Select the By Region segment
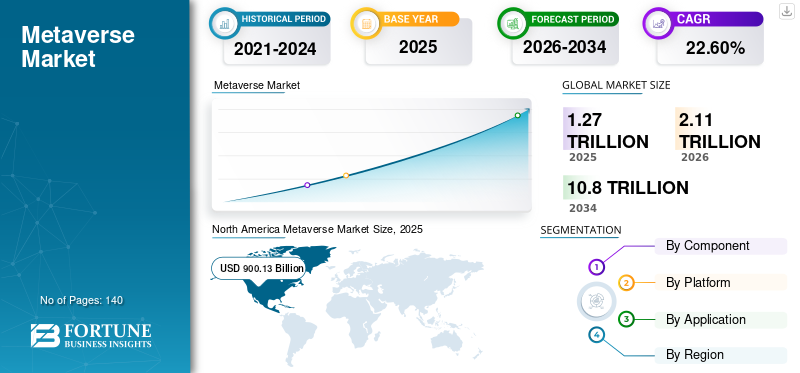The image size is (800, 373). [x=720, y=355]
